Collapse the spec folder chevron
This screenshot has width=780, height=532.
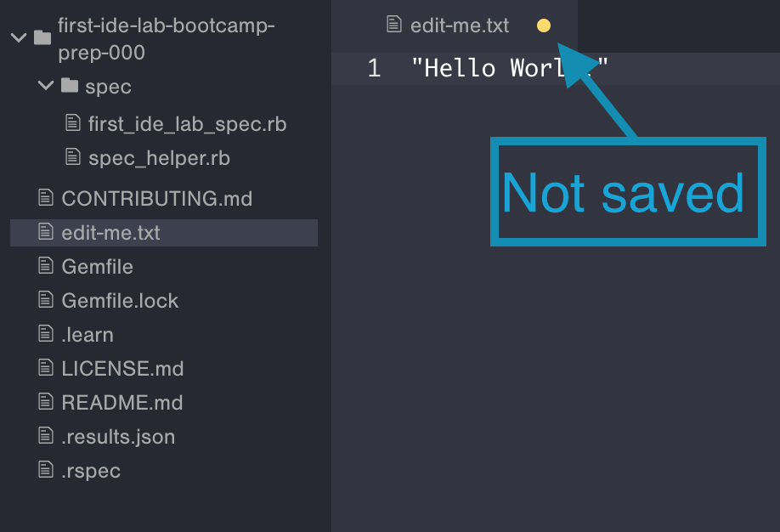click(x=46, y=86)
